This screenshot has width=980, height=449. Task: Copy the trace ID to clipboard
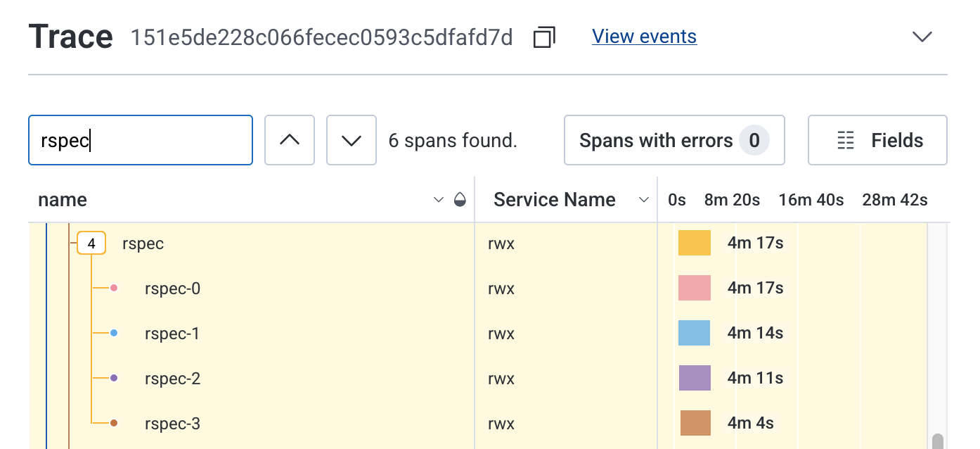(x=544, y=37)
